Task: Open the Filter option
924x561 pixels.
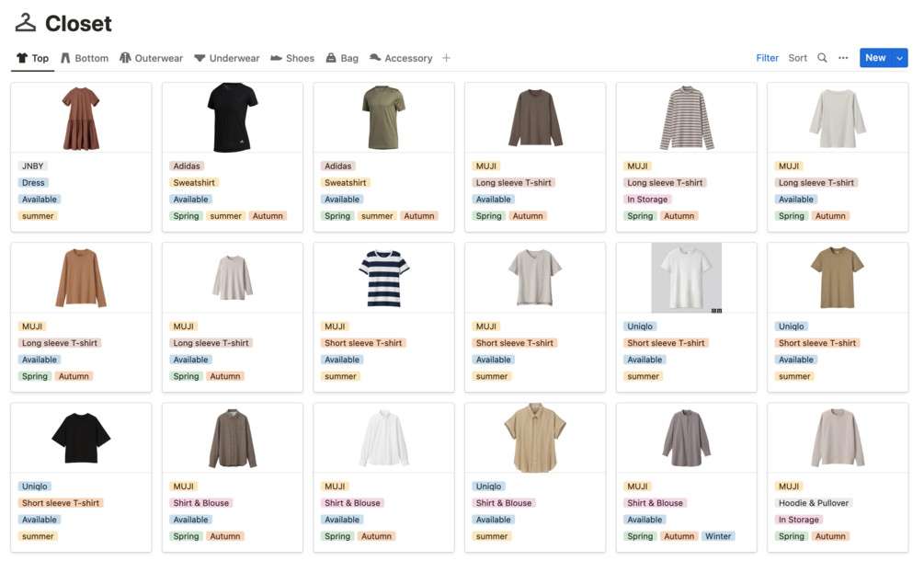Action: (x=768, y=58)
